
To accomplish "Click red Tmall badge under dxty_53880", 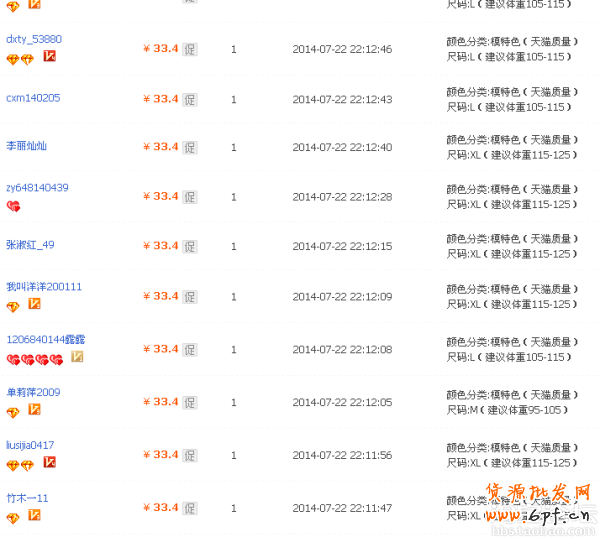I will (49, 57).
